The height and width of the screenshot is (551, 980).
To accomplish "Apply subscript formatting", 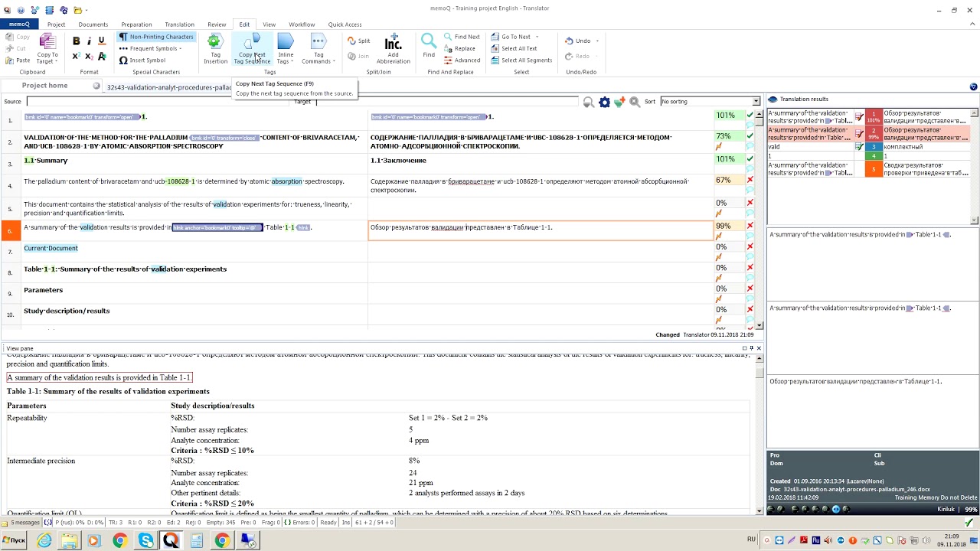I will point(89,57).
